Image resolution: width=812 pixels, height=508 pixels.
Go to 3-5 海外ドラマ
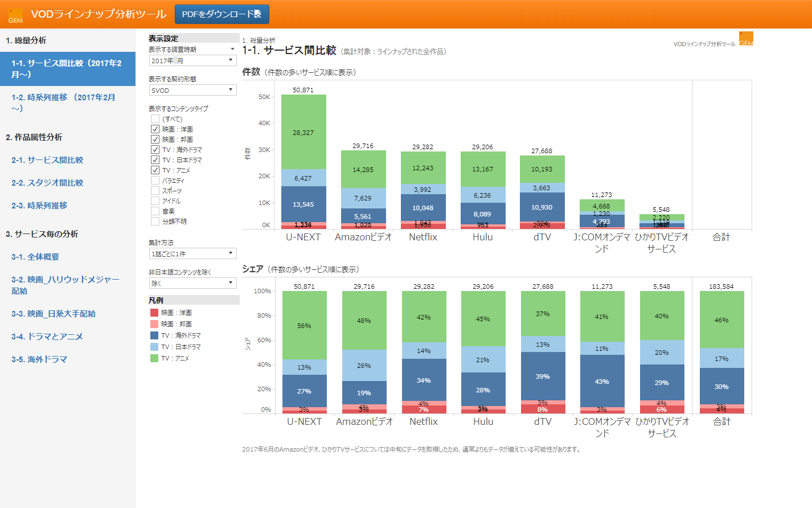[39, 359]
